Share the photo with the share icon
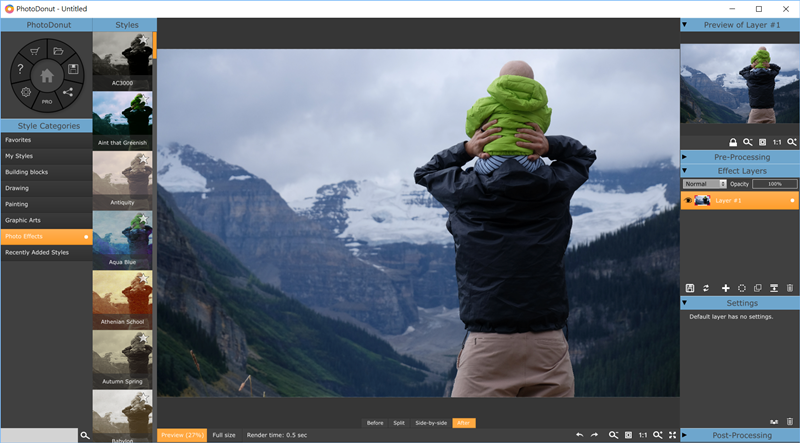800x443 pixels. (67, 92)
